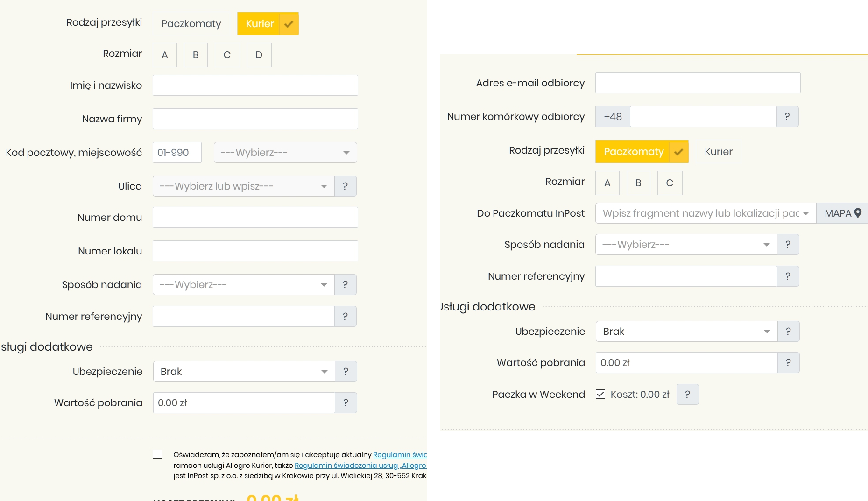Show help for Paczka w Weekend

point(687,395)
